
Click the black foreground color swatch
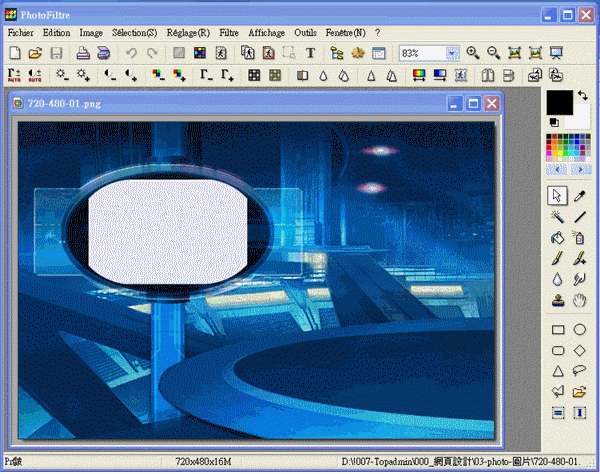click(x=559, y=102)
